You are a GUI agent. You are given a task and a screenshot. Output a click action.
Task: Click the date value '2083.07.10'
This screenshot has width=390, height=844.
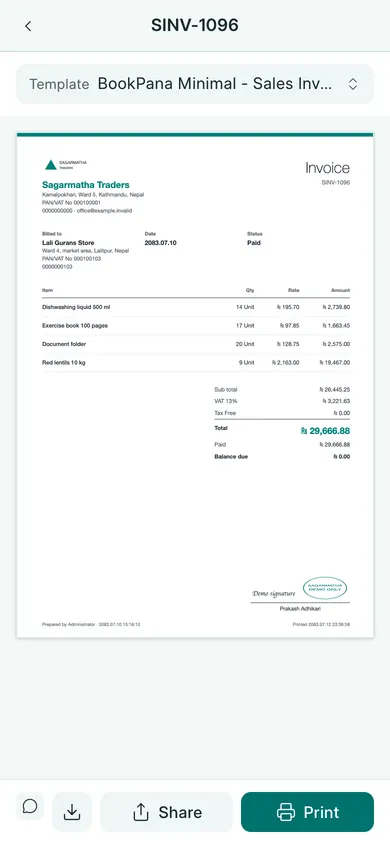(160, 243)
